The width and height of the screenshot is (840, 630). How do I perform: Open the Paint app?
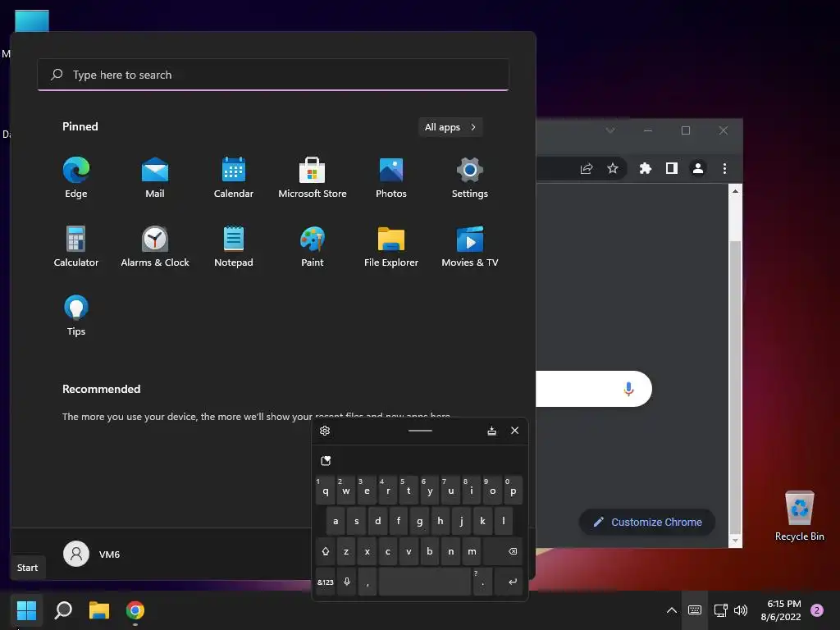pos(313,246)
